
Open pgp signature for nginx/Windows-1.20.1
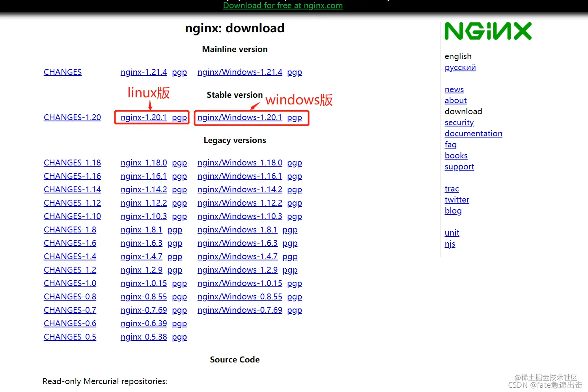(295, 118)
